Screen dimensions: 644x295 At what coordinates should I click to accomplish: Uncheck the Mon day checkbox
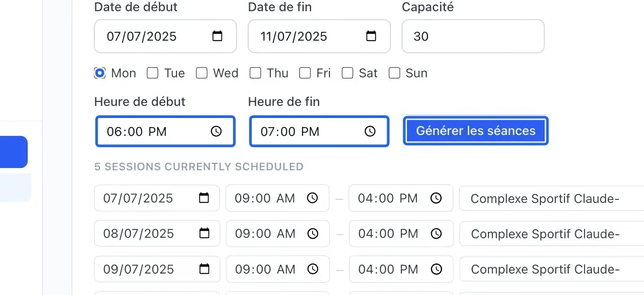point(100,73)
